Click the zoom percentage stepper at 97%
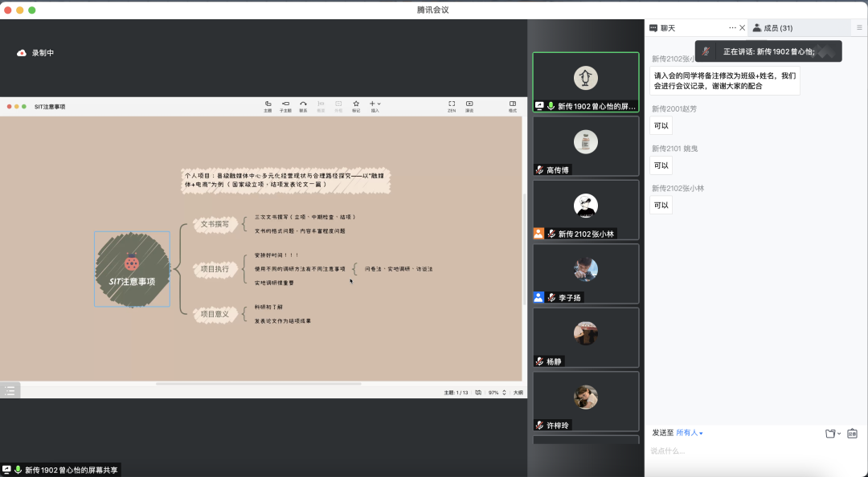The image size is (868, 477). (x=505, y=393)
